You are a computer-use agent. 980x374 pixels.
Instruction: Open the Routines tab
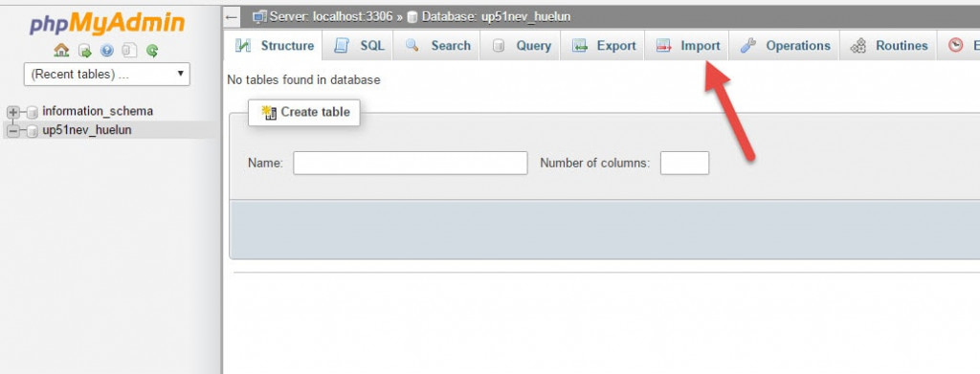pyautogui.click(x=888, y=46)
